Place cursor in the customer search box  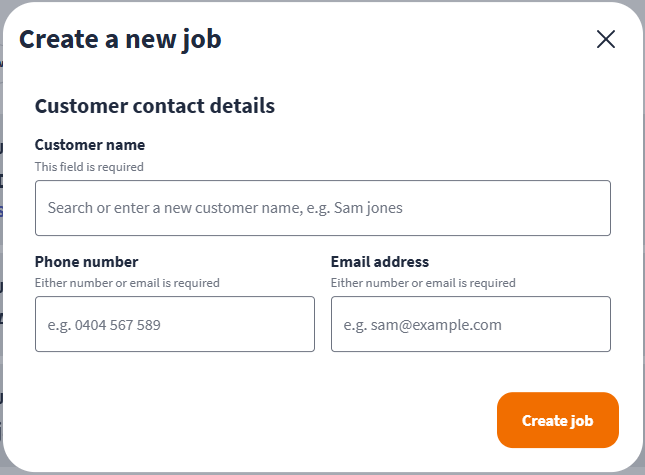pos(322,208)
